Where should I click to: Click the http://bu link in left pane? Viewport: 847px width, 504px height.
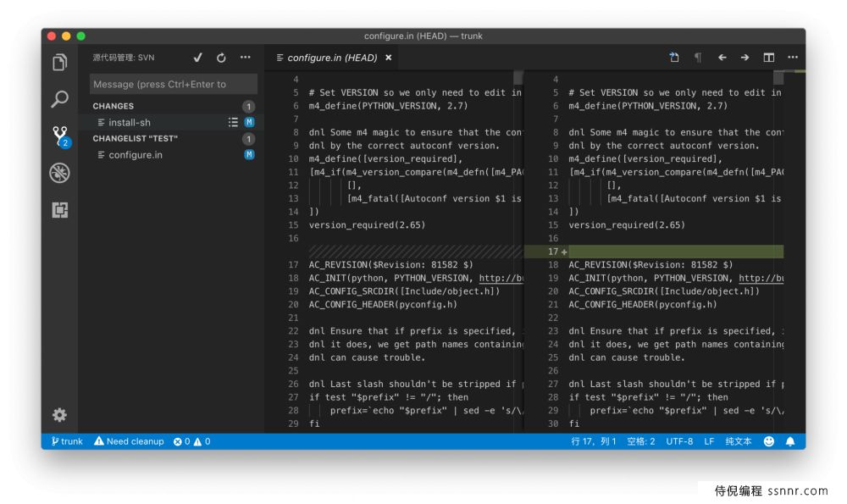501,278
